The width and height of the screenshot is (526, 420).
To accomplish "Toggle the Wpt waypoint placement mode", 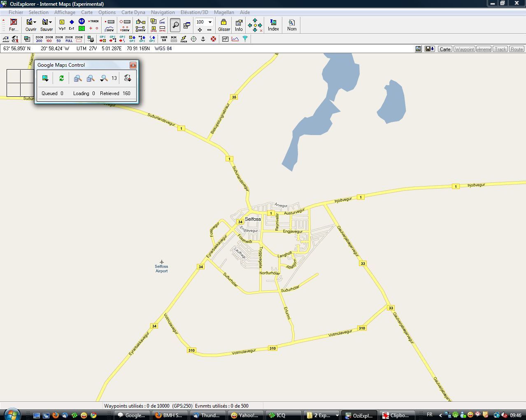I will [x=62, y=25].
